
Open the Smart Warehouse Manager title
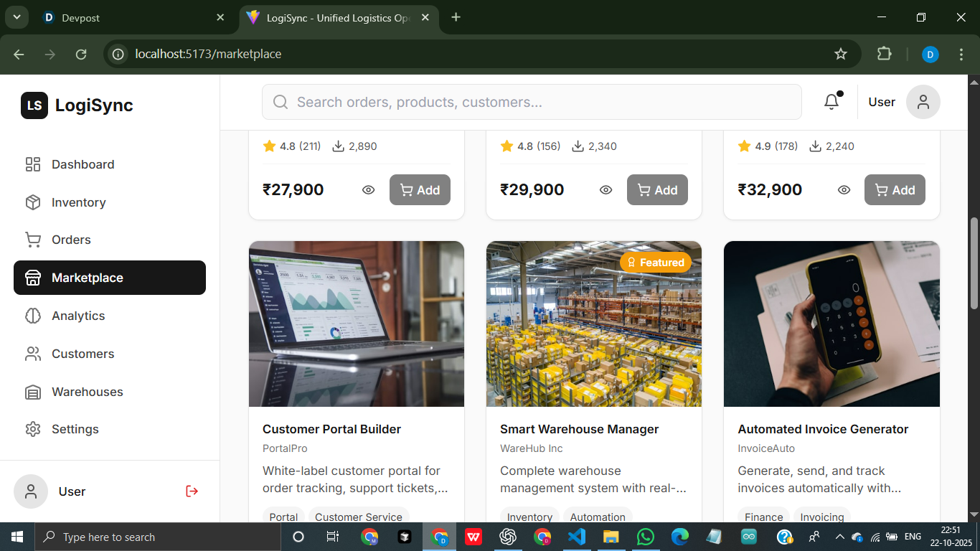[579, 429]
